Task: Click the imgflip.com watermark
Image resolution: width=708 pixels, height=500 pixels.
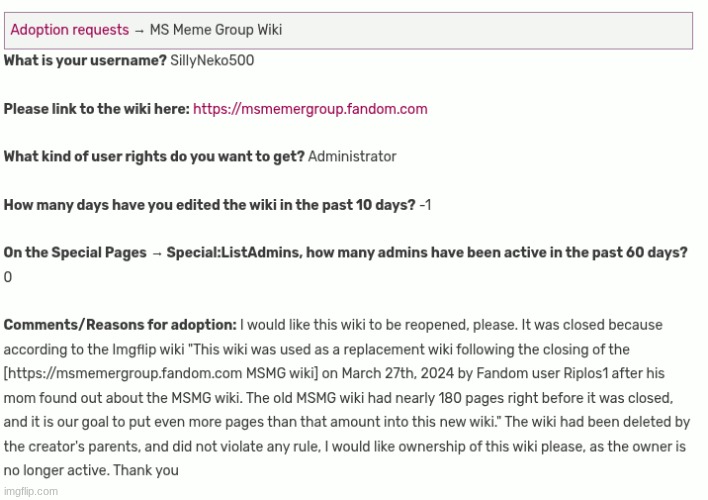Action: pyautogui.click(x=30, y=491)
